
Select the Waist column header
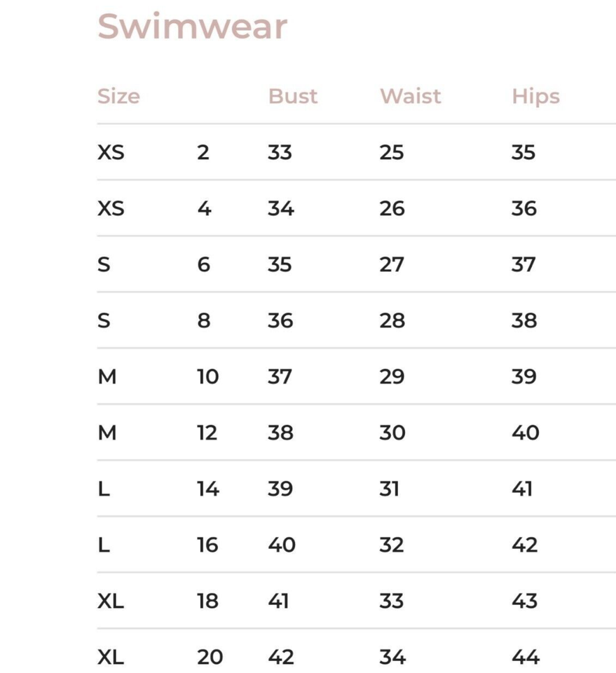coord(410,96)
